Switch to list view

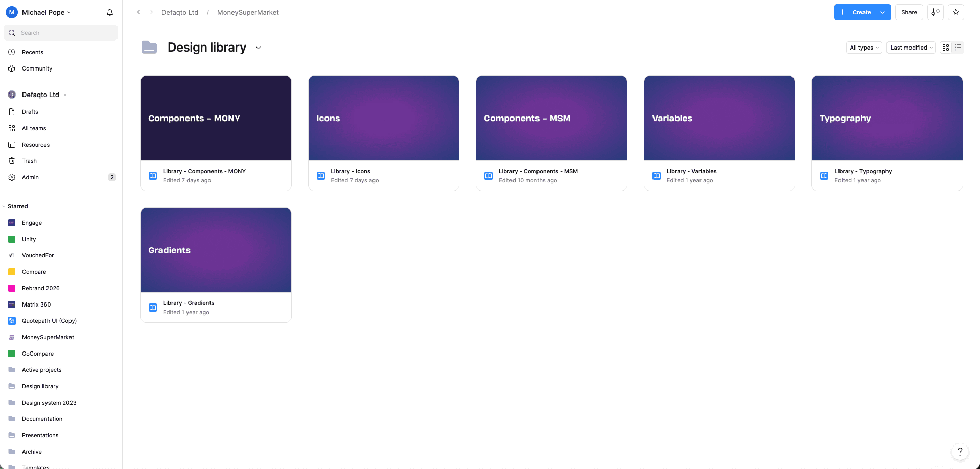point(958,48)
